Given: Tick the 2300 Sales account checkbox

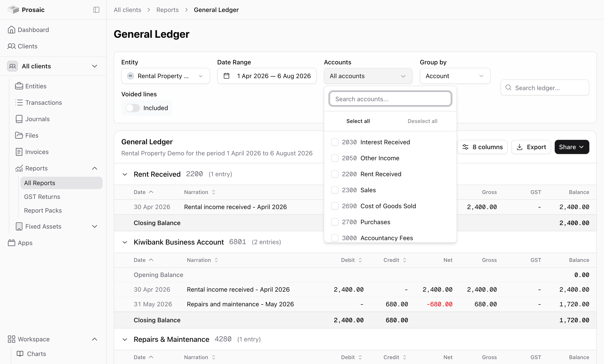Looking at the screenshot, I should coord(335,190).
